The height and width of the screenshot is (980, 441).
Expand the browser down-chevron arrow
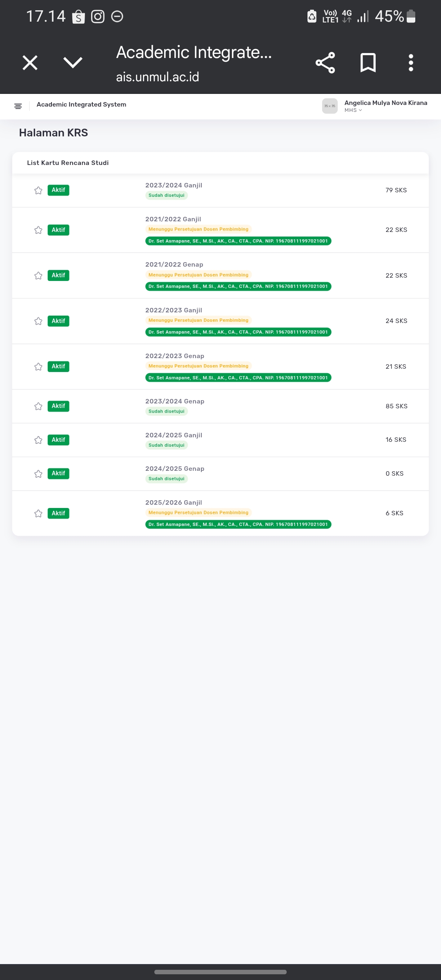[x=73, y=63]
